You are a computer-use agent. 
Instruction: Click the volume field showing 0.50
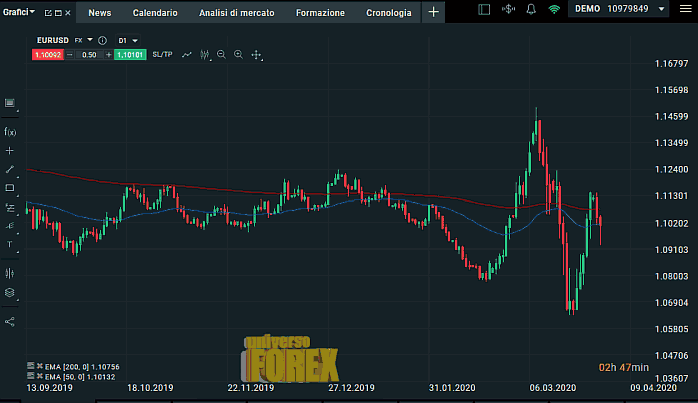pyautogui.click(x=89, y=55)
